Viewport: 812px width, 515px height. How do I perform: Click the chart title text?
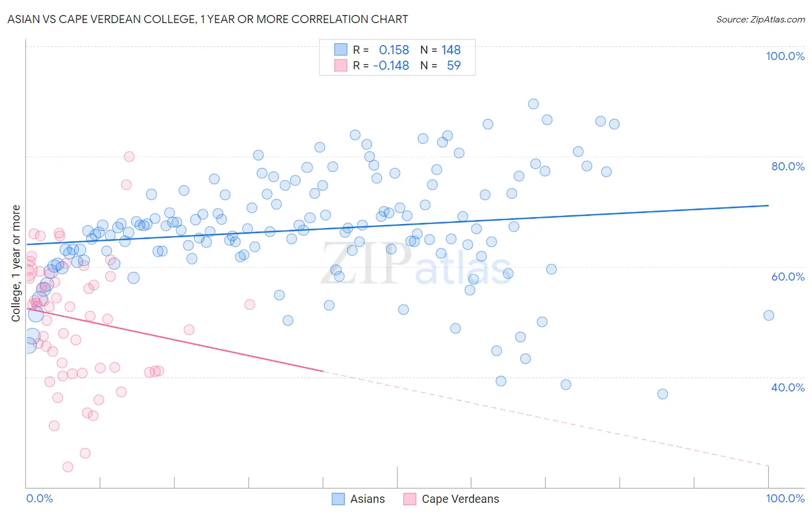coord(207,19)
